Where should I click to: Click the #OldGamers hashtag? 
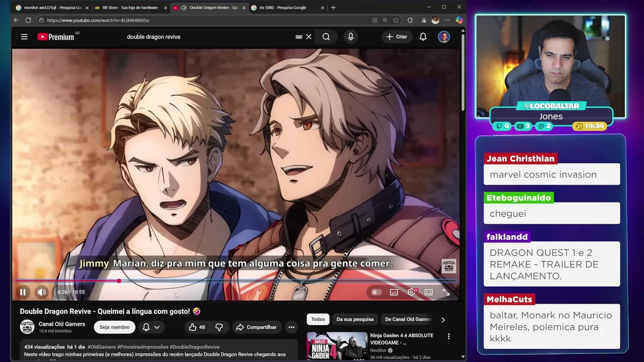[x=102, y=347]
